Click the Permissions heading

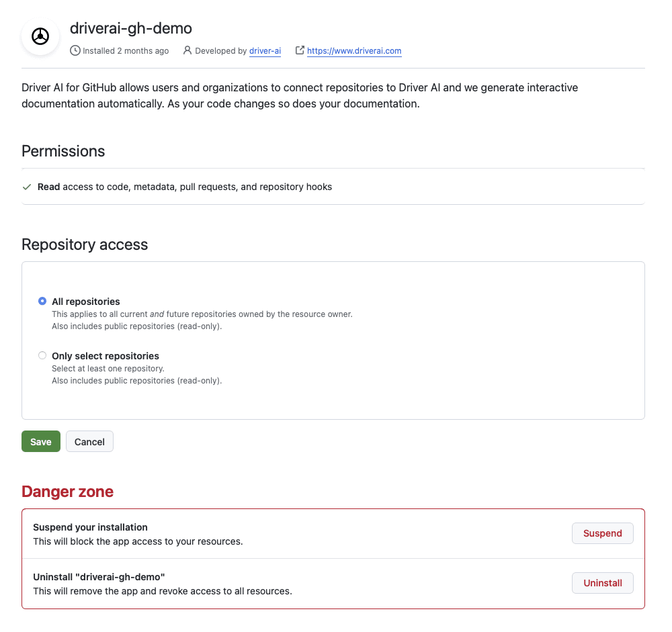pos(63,151)
